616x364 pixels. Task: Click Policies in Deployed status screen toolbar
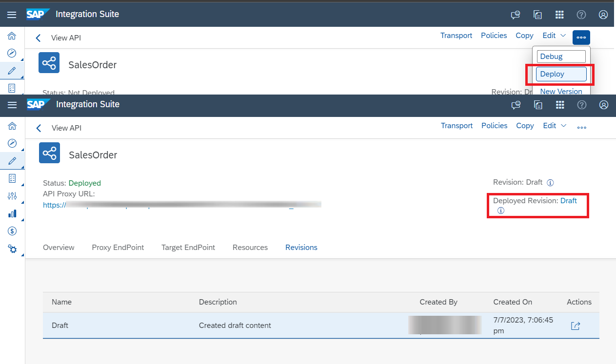[x=495, y=126]
